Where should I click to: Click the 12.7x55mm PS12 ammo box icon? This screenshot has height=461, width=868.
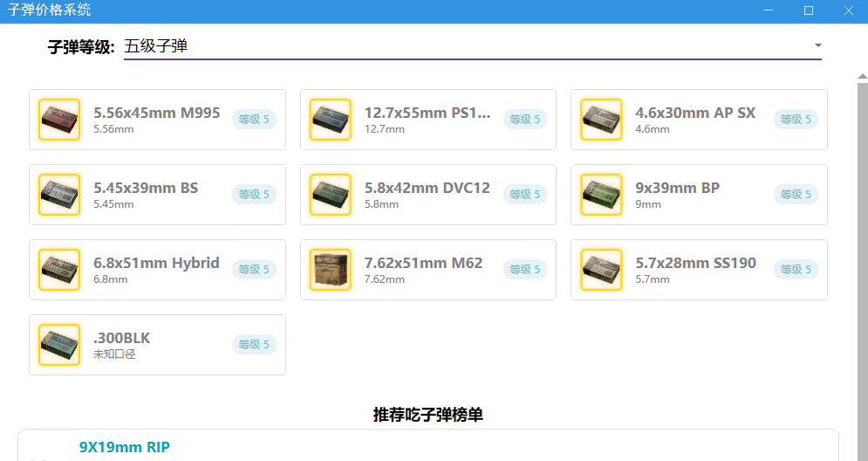click(x=331, y=120)
